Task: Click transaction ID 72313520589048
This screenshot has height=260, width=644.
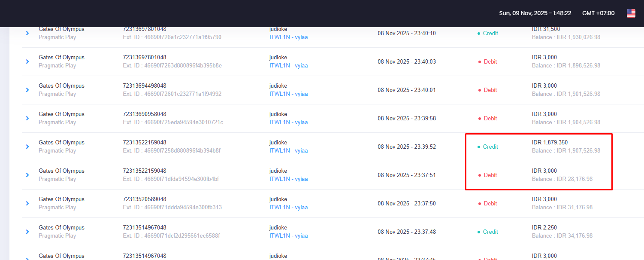Action: click(145, 199)
